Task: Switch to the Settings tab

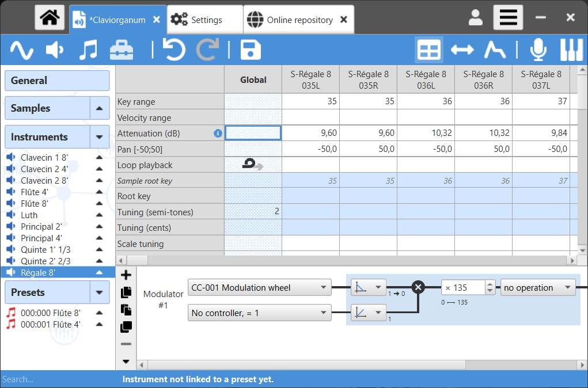Action: tap(205, 20)
